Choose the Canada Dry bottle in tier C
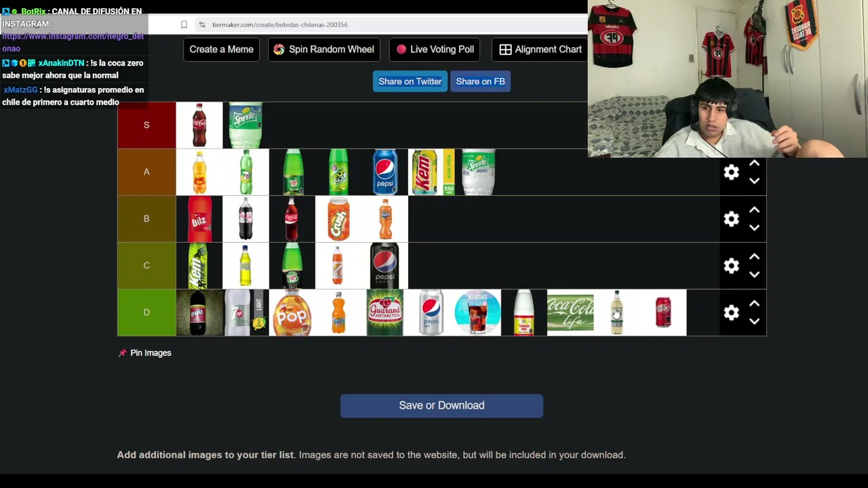This screenshot has height=488, width=868. (x=292, y=266)
